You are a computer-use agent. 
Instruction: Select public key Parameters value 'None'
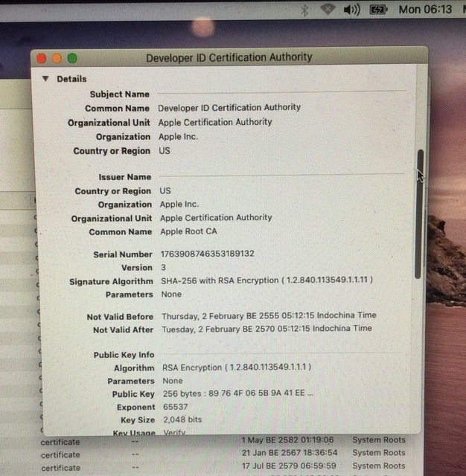(x=173, y=381)
